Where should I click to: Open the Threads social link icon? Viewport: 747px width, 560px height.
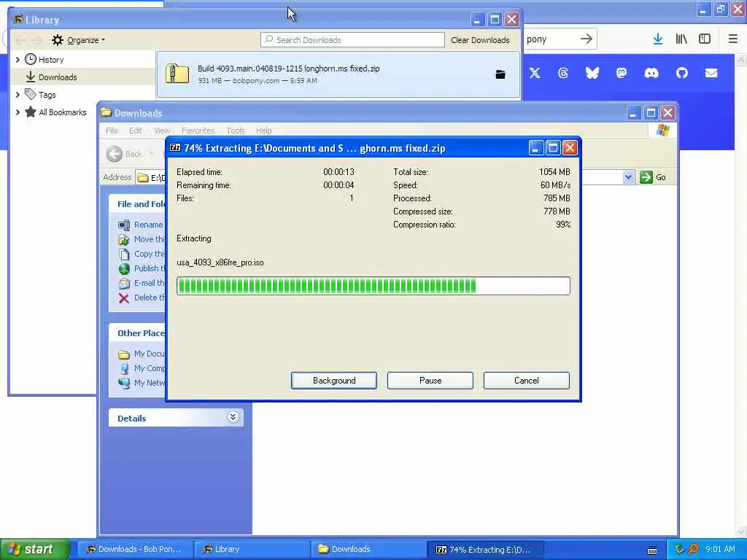[x=563, y=73]
